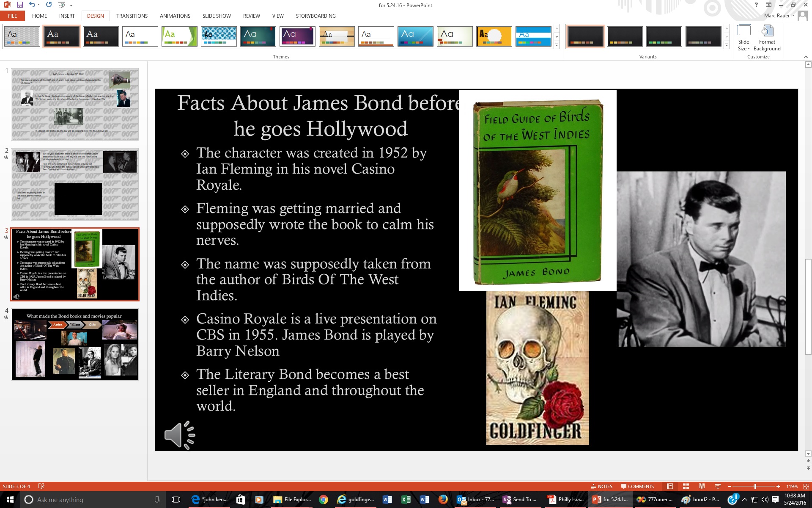Go to next slide double arrow
The height and width of the screenshot is (508, 812).
click(808, 468)
